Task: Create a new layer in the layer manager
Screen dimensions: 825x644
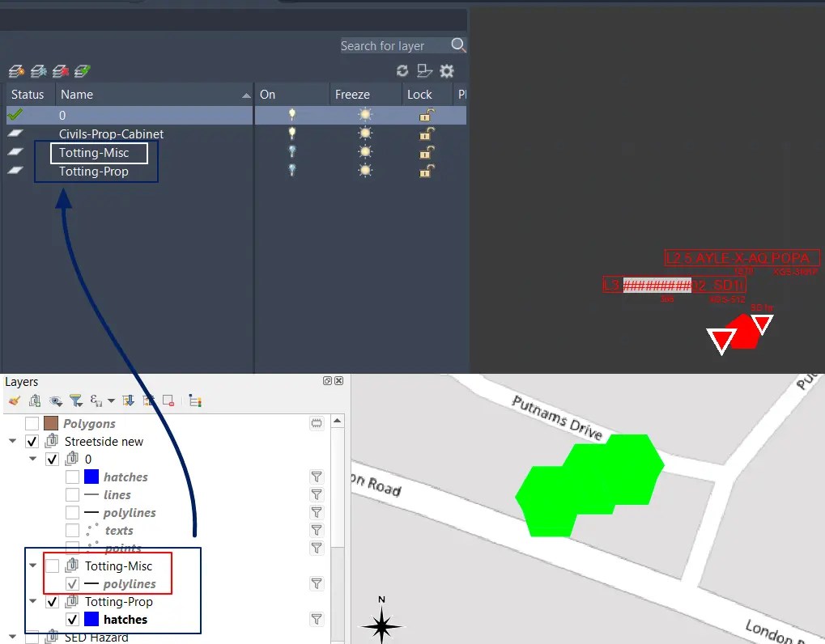Action: tap(15, 71)
